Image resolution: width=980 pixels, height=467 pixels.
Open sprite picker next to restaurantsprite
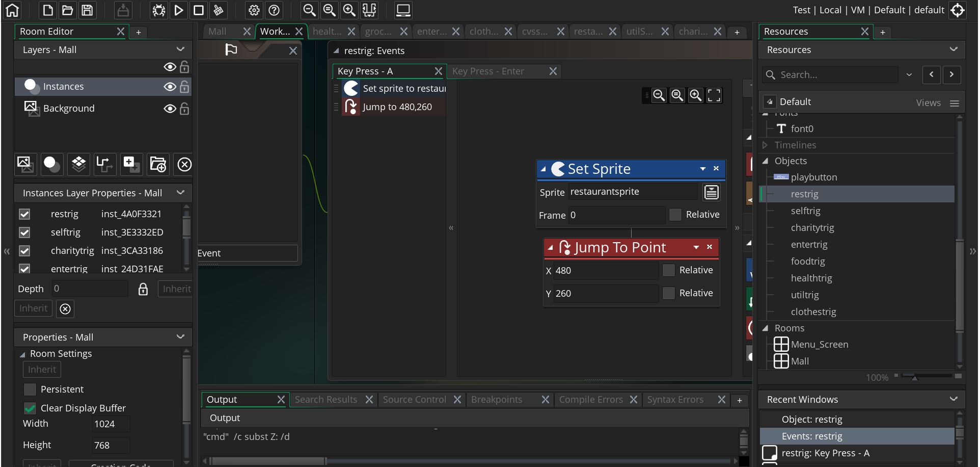pyautogui.click(x=711, y=192)
